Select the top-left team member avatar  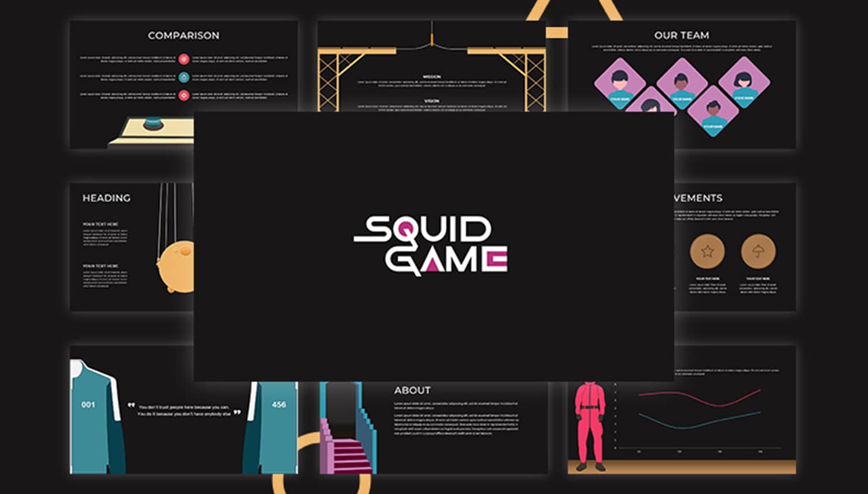coord(620,83)
